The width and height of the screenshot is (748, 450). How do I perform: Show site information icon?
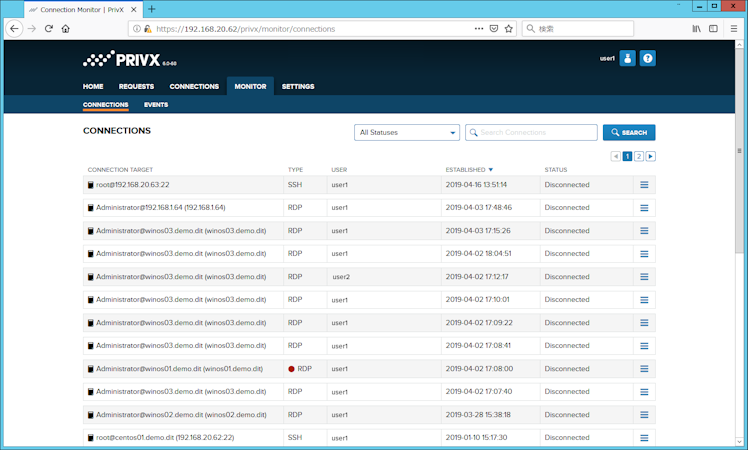[137, 29]
